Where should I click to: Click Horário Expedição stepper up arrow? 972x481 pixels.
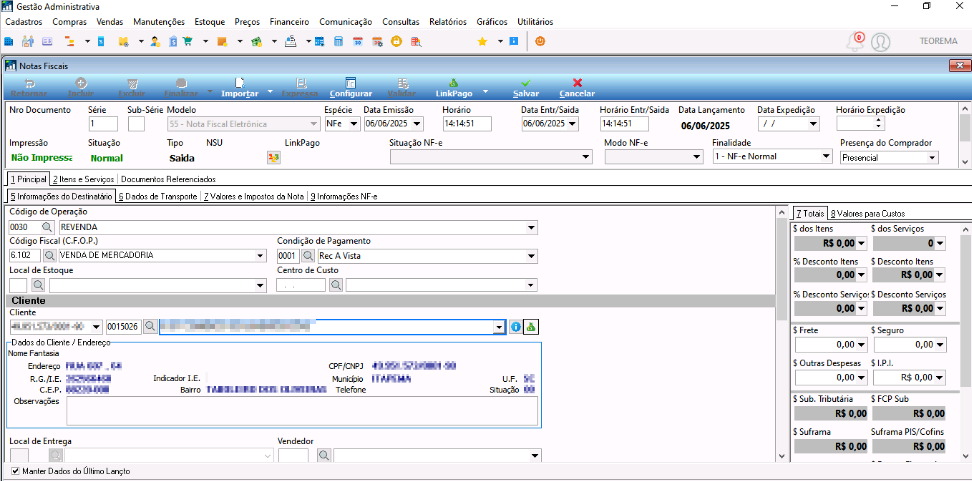pos(879,120)
